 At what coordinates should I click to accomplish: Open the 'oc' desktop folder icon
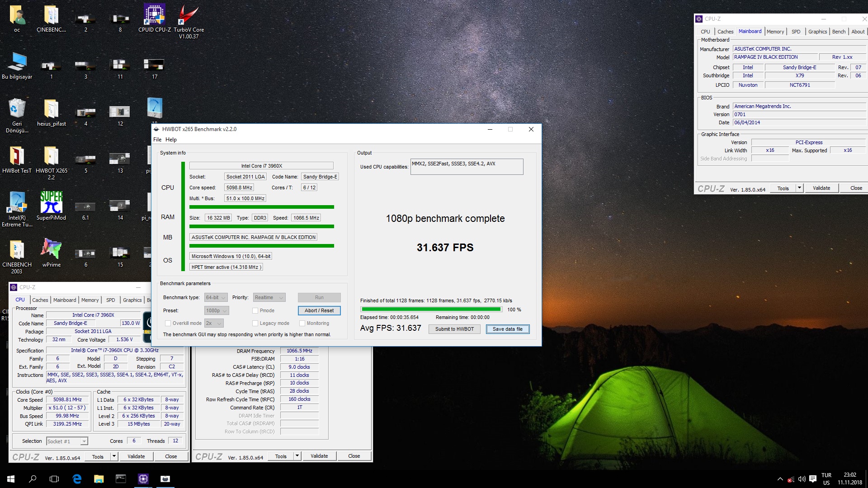[x=17, y=18]
